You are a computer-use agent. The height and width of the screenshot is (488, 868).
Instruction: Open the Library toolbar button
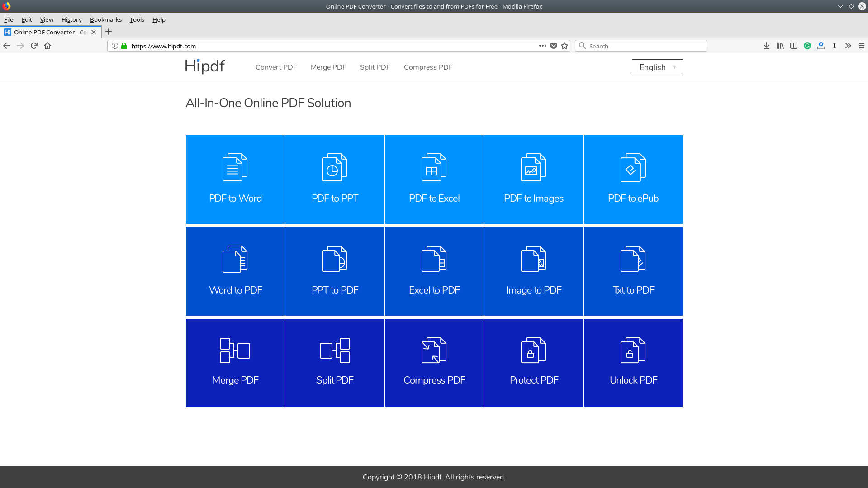click(780, 46)
